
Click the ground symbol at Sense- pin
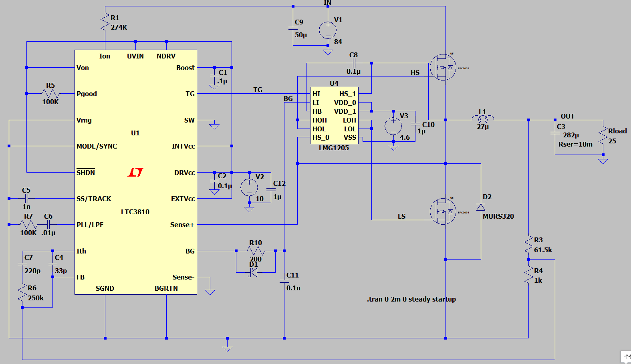[210, 292]
